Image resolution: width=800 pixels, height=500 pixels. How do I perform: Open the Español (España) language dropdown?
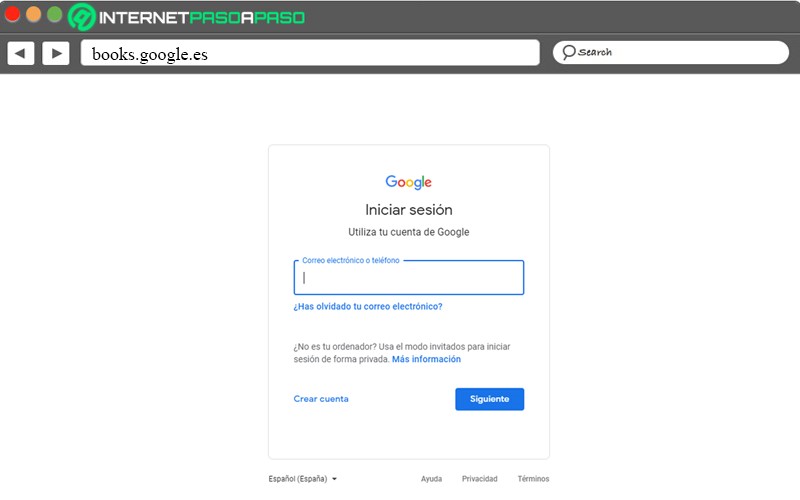[x=303, y=479]
